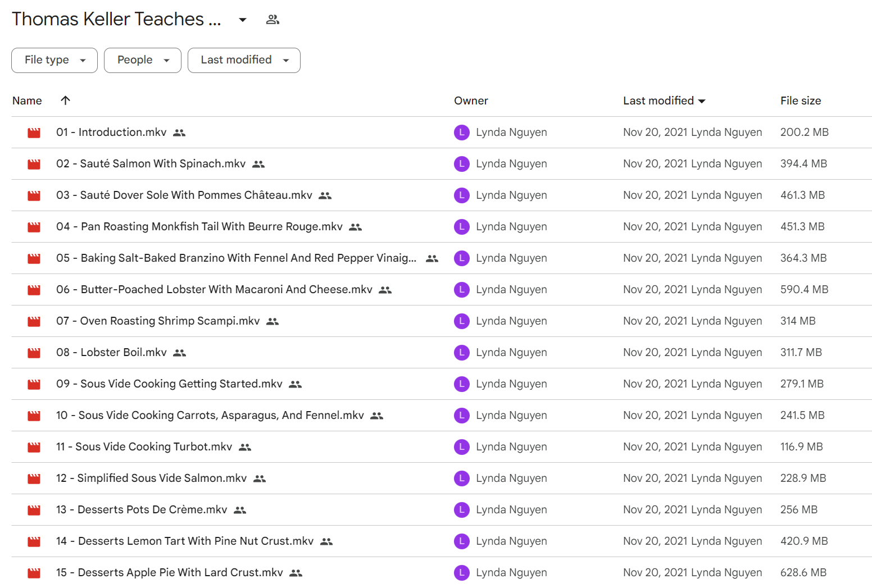Click file size 461.3 MB

point(803,195)
